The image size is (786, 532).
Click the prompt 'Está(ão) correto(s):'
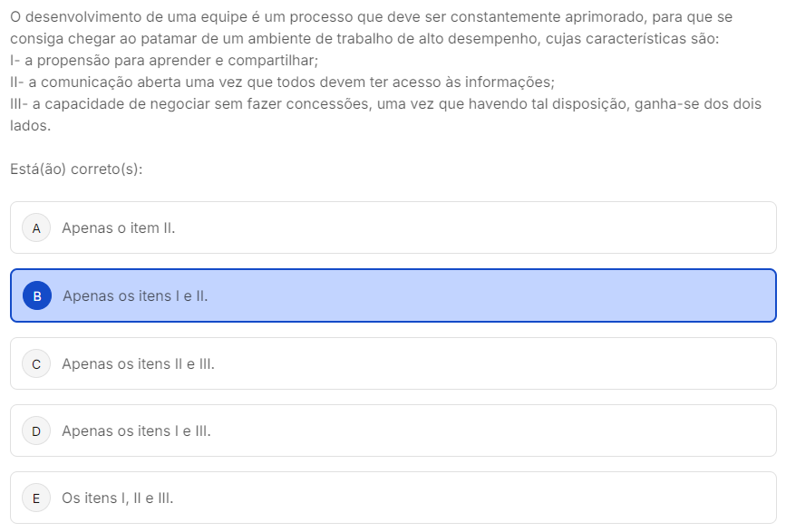76,169
